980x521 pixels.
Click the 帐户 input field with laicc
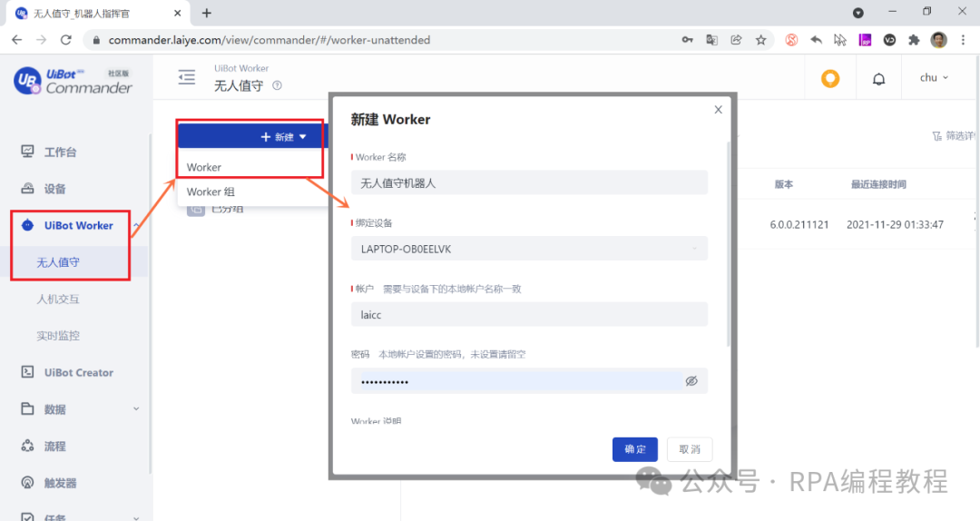[529, 315]
